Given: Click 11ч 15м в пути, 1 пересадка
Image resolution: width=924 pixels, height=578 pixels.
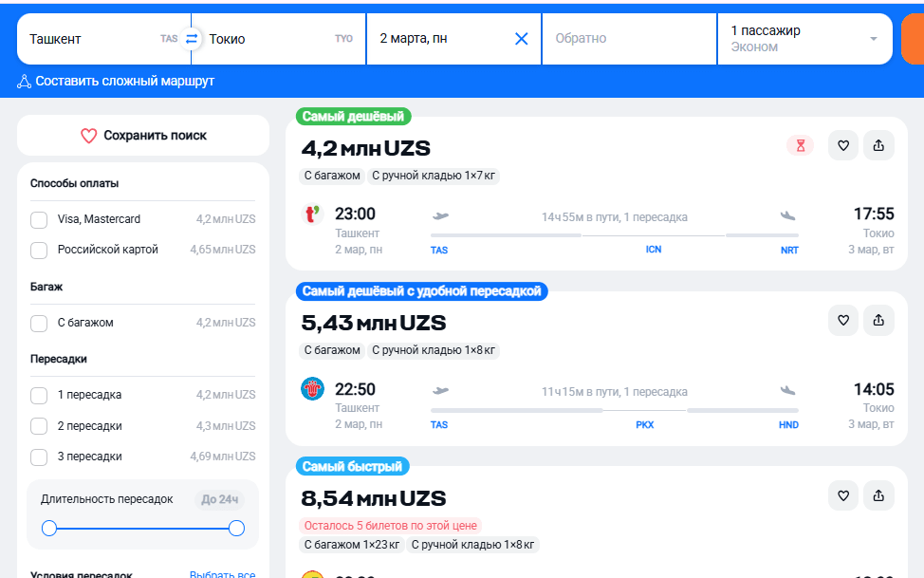Looking at the screenshot, I should pos(614,392).
